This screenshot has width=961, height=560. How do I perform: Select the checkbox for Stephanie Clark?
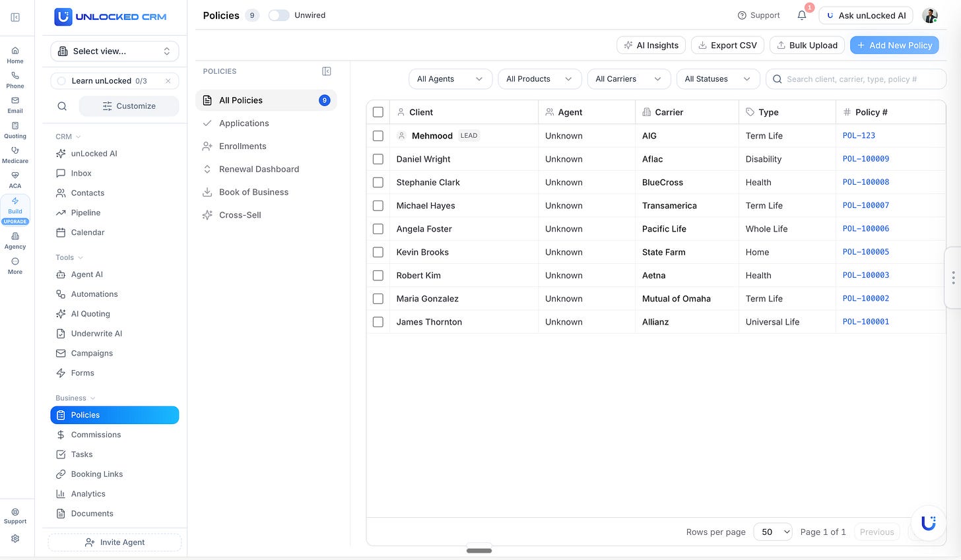[378, 182]
